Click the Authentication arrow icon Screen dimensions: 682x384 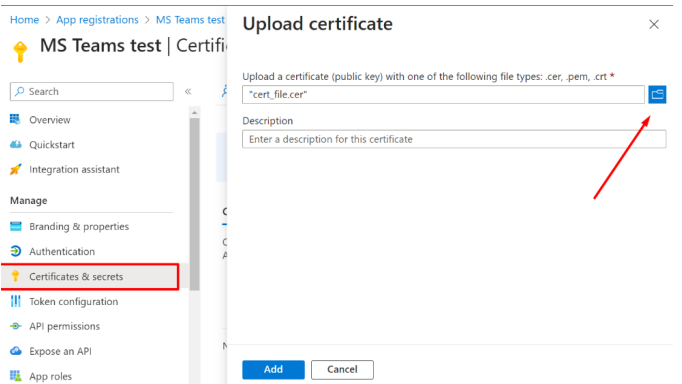[x=16, y=251]
